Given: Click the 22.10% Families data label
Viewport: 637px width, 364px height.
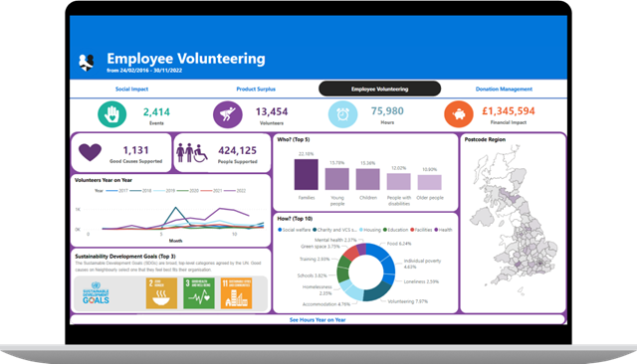Looking at the screenshot, I should (306, 154).
